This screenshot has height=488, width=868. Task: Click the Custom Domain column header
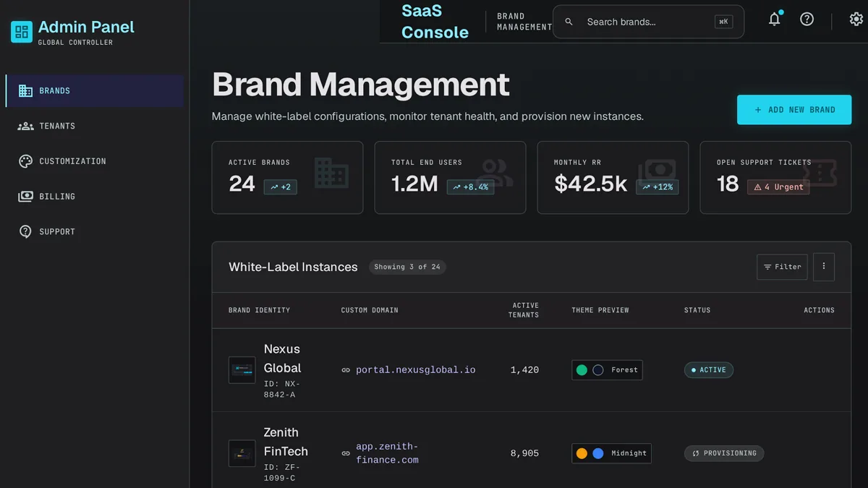point(370,310)
